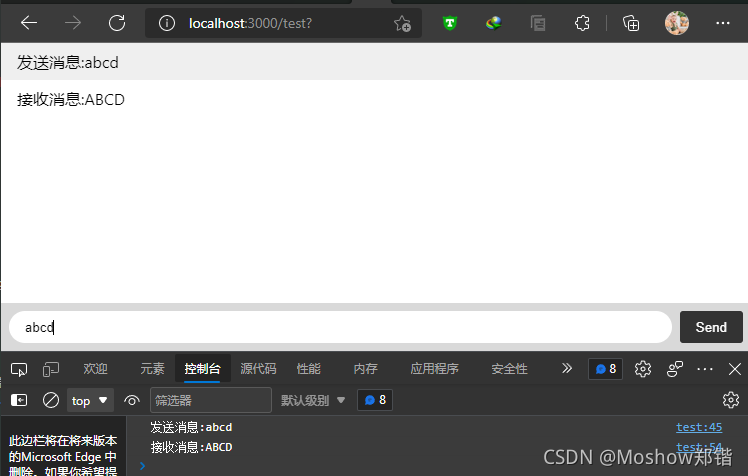Toggle the console sidebar

[19, 400]
